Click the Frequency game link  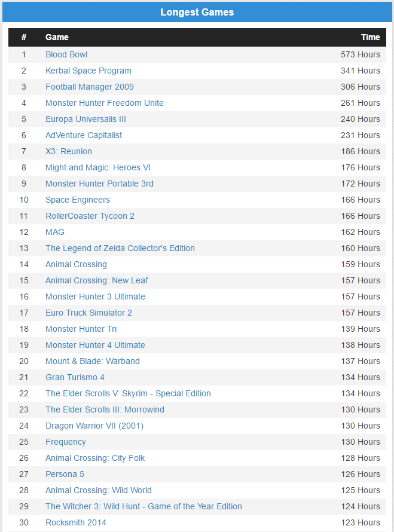(x=66, y=442)
